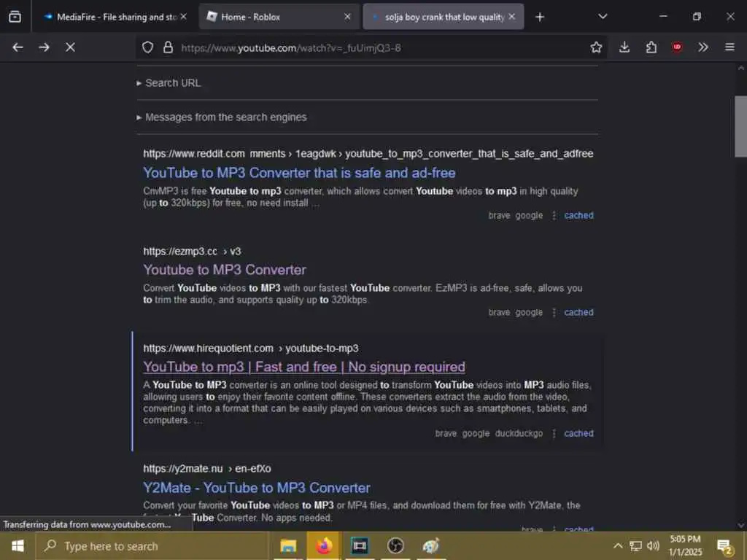The height and width of the screenshot is (560, 747).
Task: Stop loading the page
Action: point(70,47)
